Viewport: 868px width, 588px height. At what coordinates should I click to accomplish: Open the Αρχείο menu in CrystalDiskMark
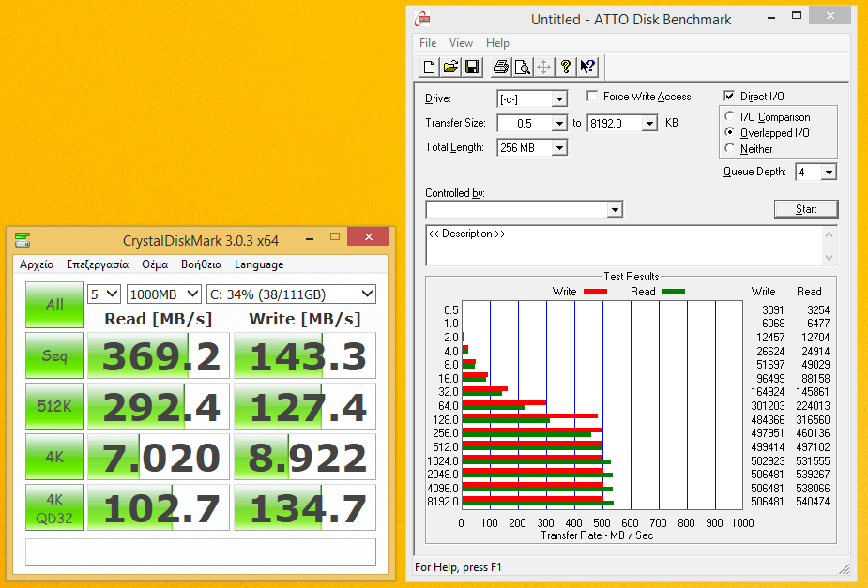click(x=37, y=264)
